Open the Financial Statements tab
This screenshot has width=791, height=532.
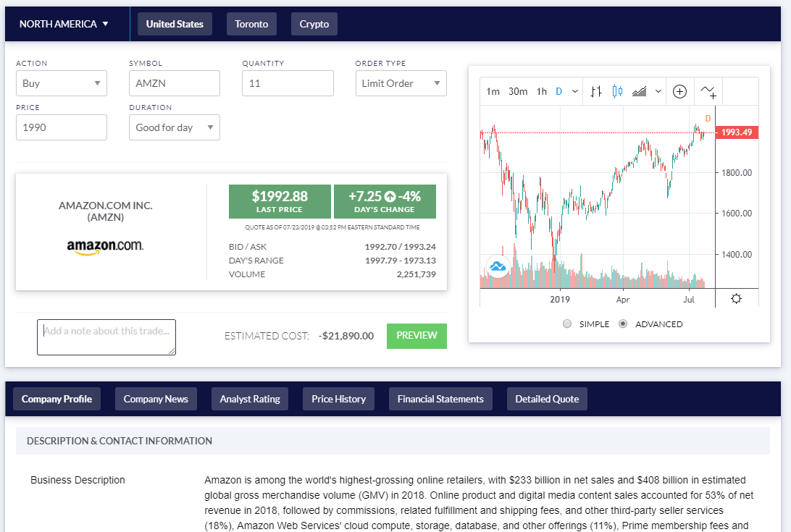pos(440,398)
